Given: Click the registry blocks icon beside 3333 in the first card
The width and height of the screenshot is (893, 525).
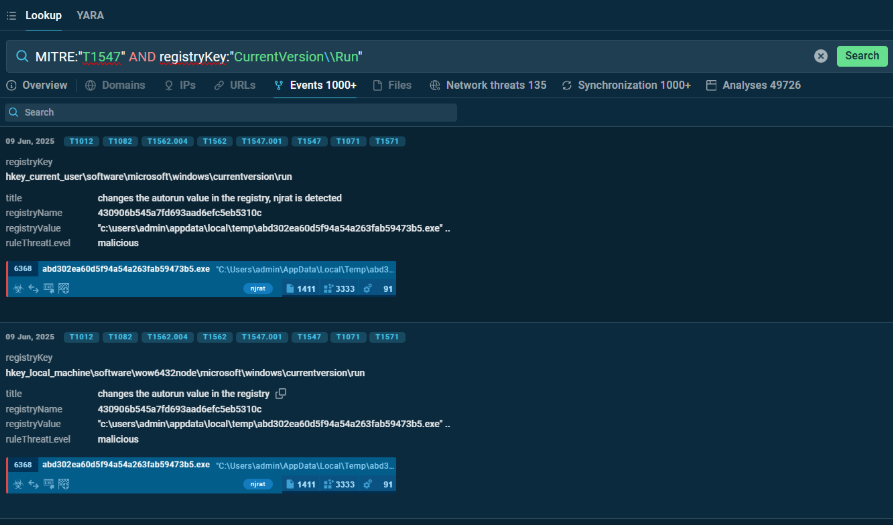Looking at the screenshot, I should (x=327, y=288).
